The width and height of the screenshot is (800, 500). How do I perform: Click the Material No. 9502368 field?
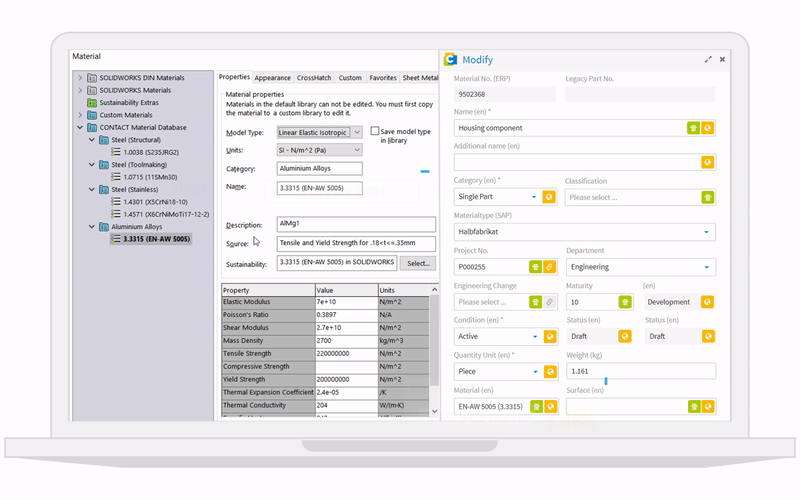pos(505,94)
